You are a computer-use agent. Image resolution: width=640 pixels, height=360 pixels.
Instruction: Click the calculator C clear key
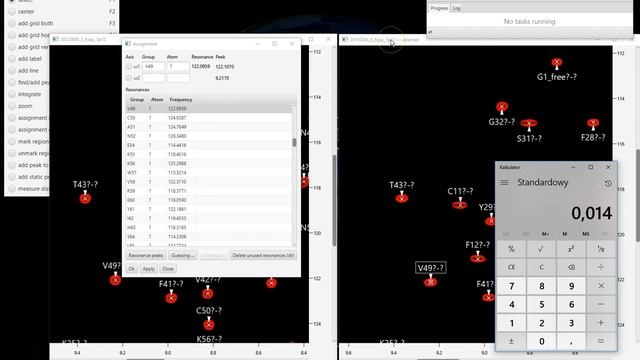[541, 267]
